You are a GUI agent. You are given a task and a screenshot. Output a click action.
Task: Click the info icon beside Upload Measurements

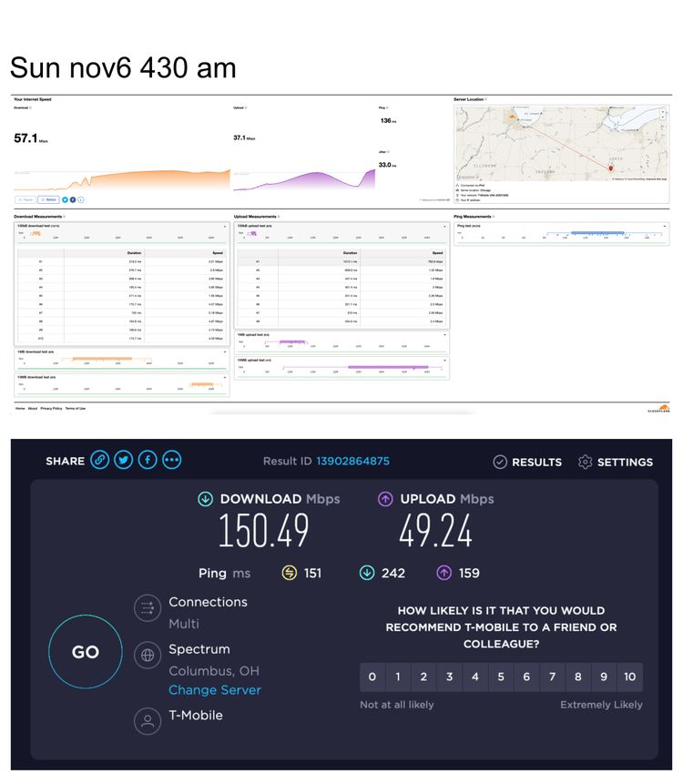pyautogui.click(x=279, y=217)
